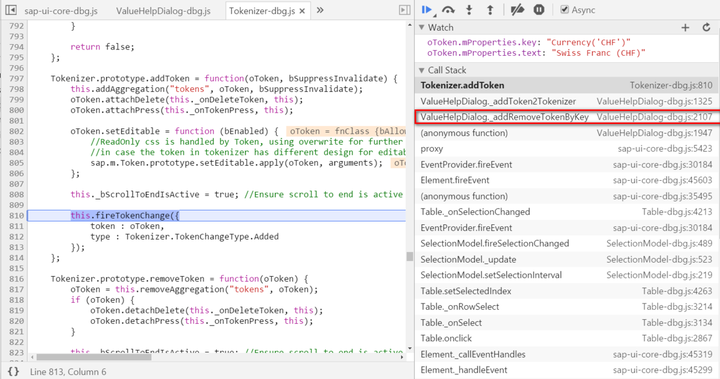Switch to the sap-ui-core-dbg.js tab
The width and height of the screenshot is (720, 379).
[61, 11]
